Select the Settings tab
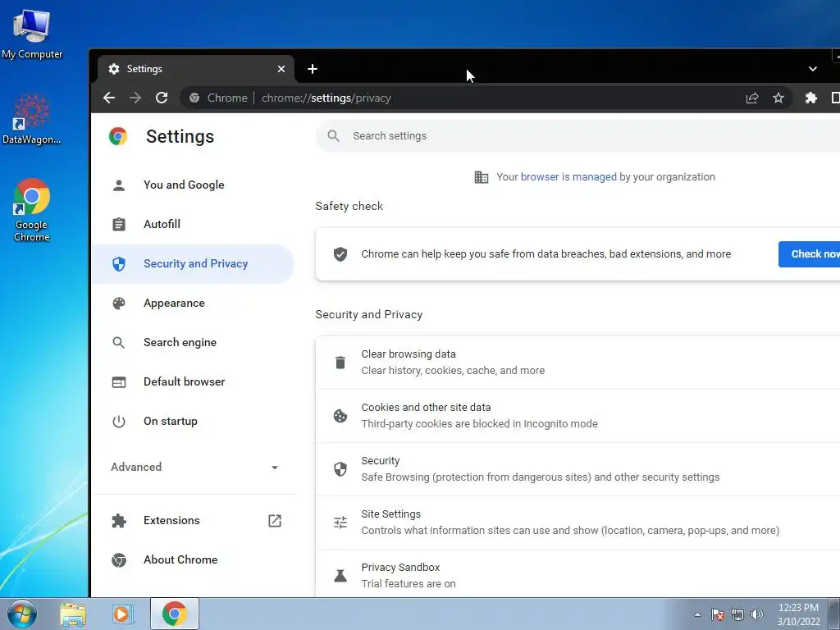The height and width of the screenshot is (630, 840). click(x=195, y=69)
